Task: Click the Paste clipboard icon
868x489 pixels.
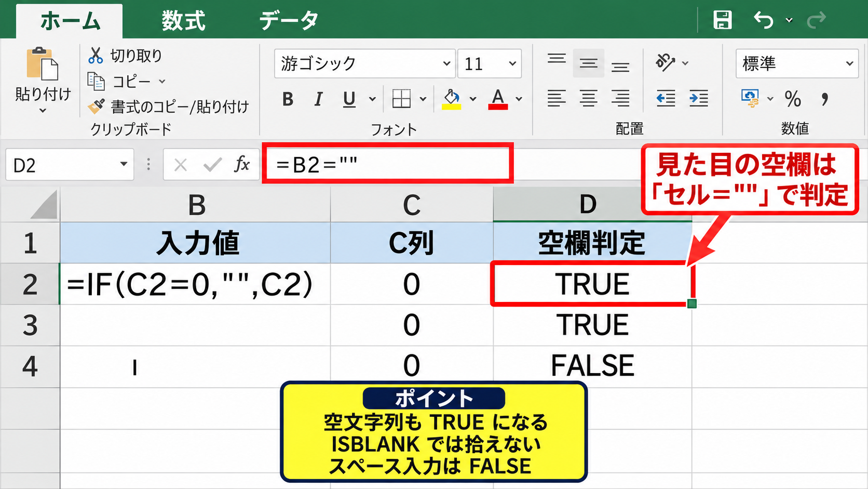Action: 42,64
